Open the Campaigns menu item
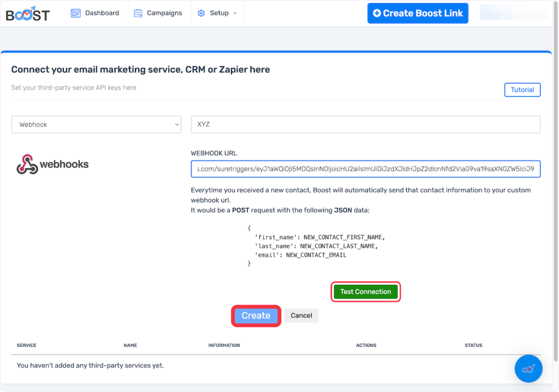Viewport: 559px width, 392px height. (164, 13)
